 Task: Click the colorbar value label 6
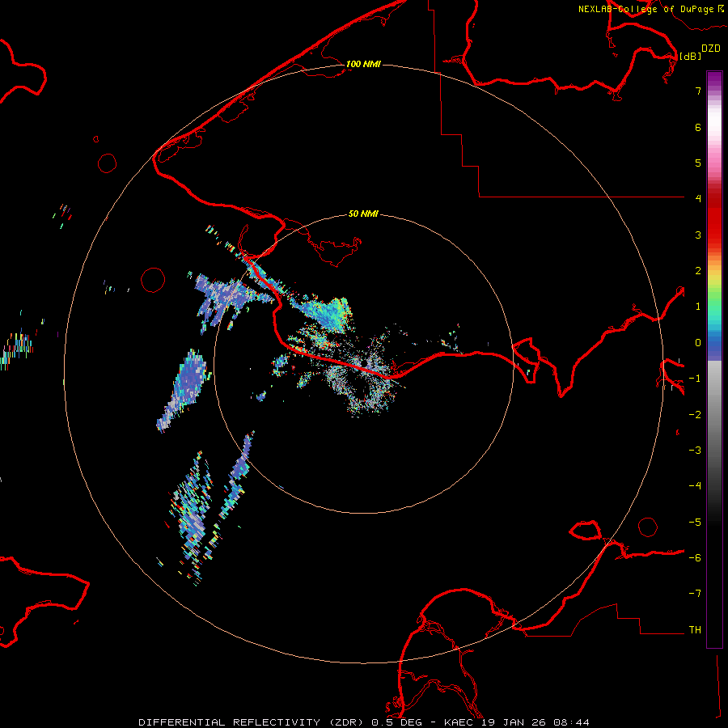pyautogui.click(x=698, y=127)
